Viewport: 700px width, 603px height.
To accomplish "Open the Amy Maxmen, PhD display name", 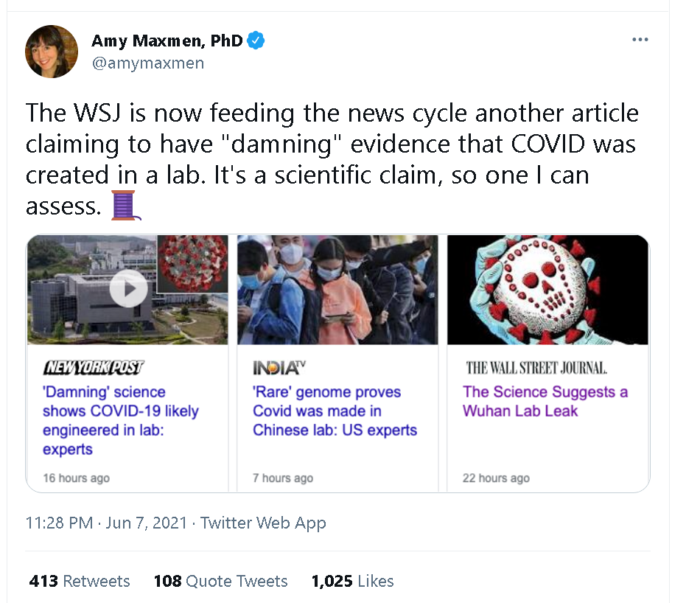I will tap(167, 41).
